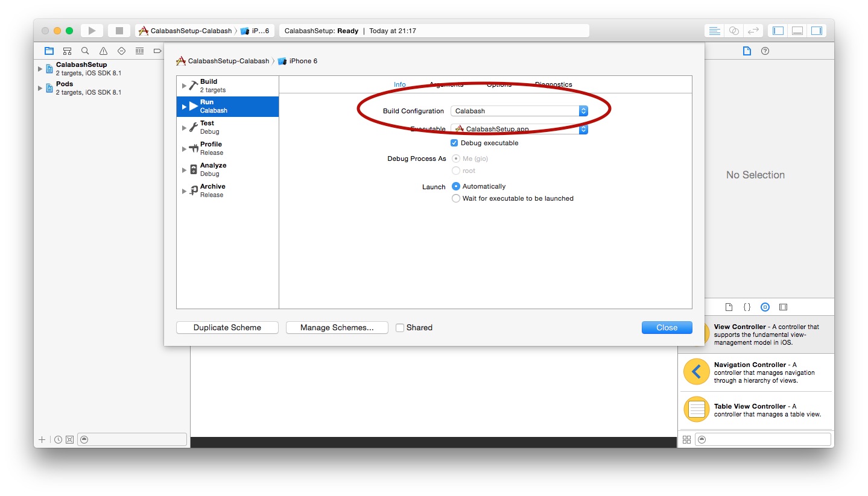Select the Test Debug action row
Image resolution: width=868 pixels, height=496 pixels.
(x=227, y=127)
